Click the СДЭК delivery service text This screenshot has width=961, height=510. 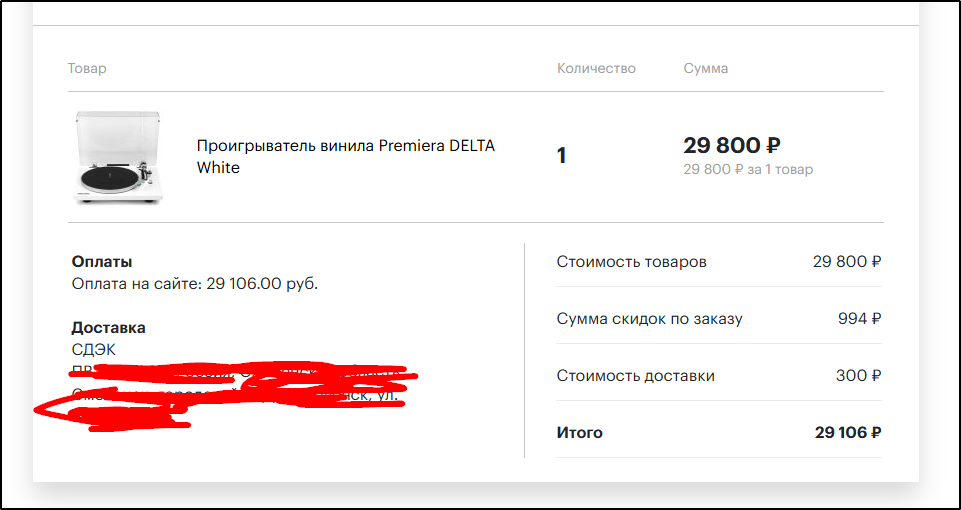pyautogui.click(x=94, y=349)
